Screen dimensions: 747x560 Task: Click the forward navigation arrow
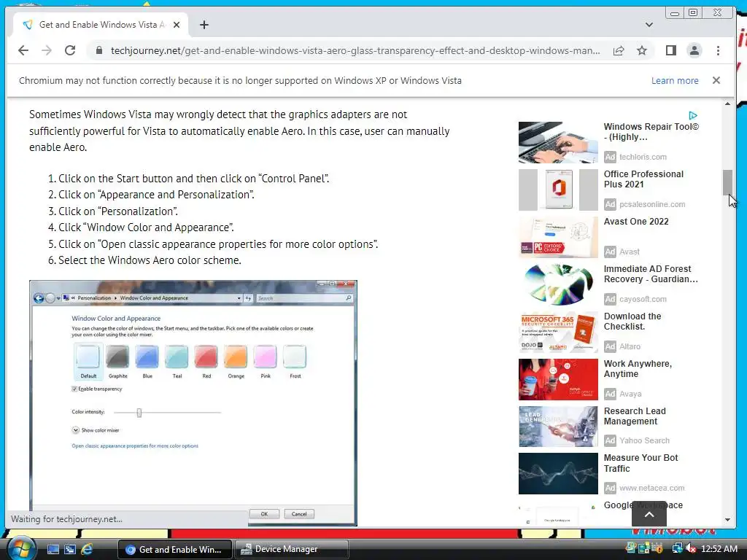46,50
